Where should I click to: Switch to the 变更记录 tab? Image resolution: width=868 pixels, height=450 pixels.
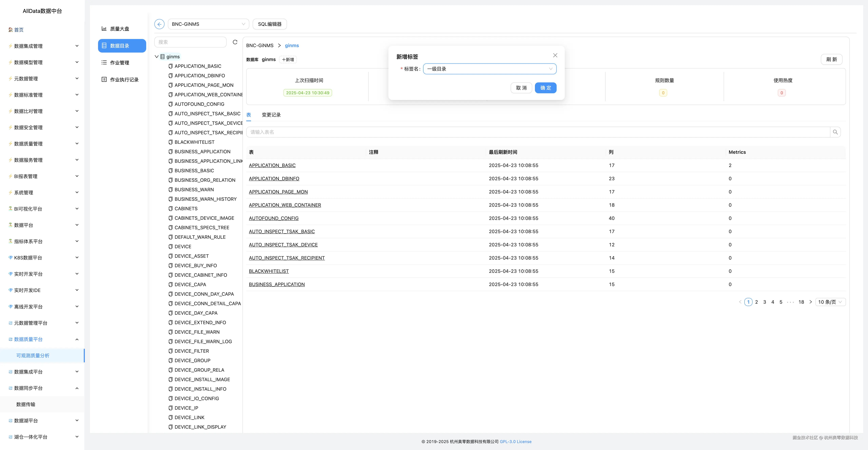pos(271,115)
